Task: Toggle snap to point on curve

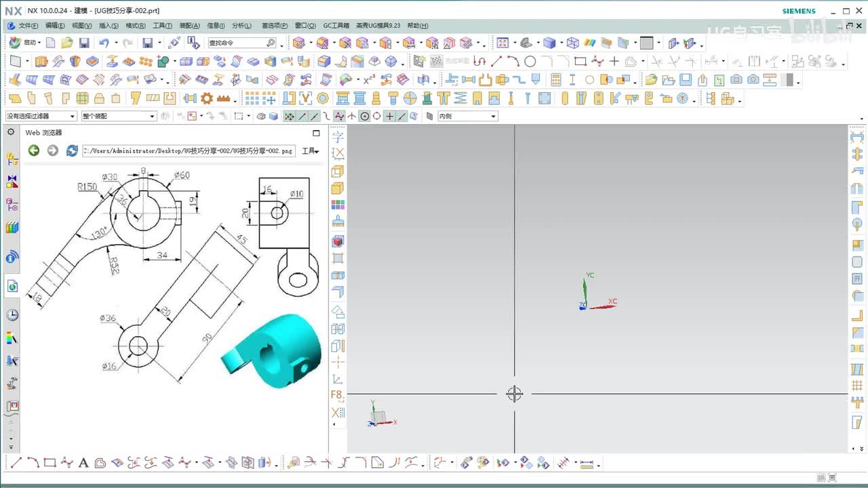Action: (402, 117)
